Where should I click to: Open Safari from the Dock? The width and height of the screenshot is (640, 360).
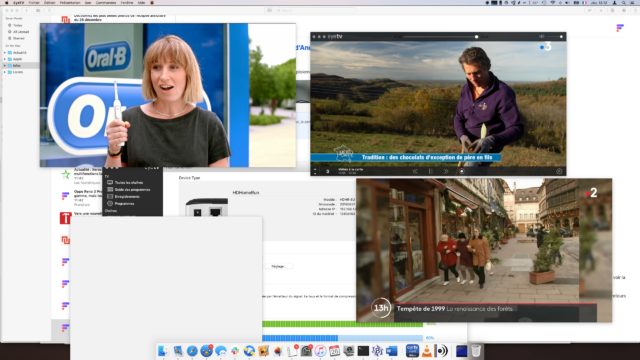(192, 351)
